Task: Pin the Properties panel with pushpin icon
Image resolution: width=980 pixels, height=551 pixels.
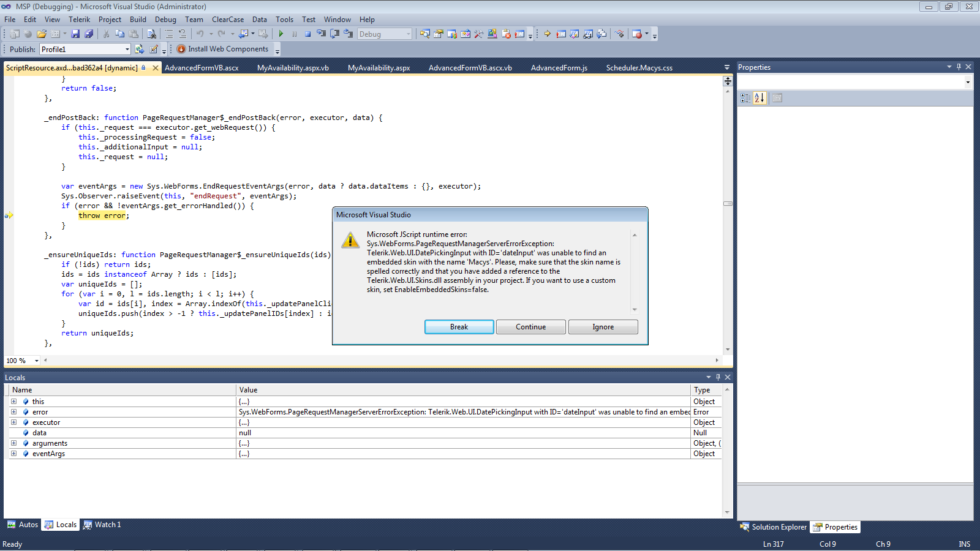Action: click(x=959, y=67)
